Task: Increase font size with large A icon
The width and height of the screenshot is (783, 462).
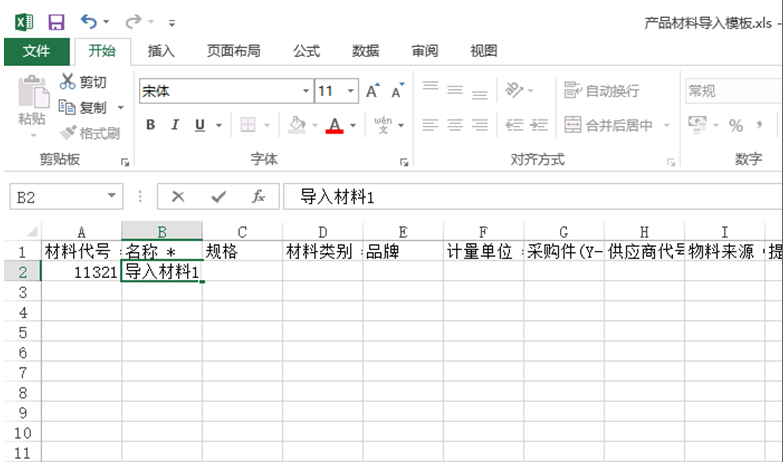Action: point(373,91)
